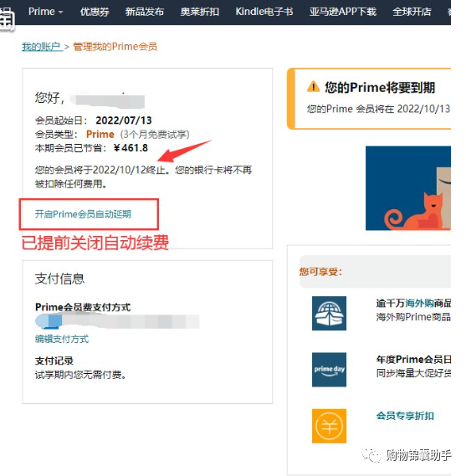Go back to 我的账户 breadcrumb link
The width and height of the screenshot is (466, 476).
42,47
